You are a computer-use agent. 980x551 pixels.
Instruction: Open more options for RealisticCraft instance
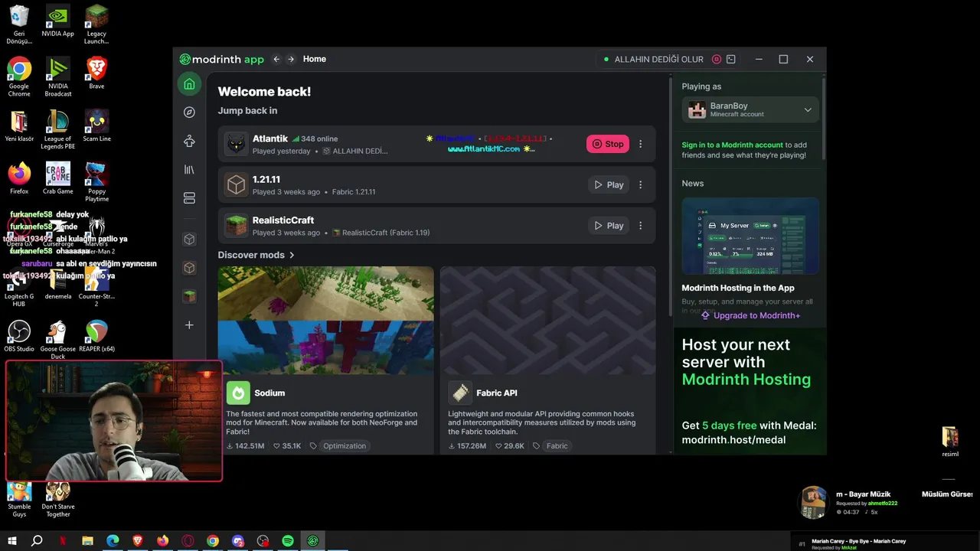[641, 226]
